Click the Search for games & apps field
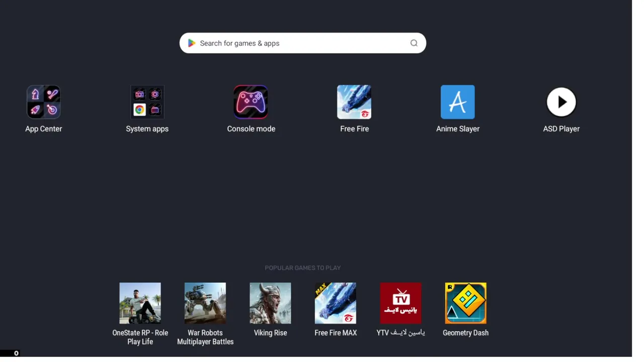 (303, 43)
